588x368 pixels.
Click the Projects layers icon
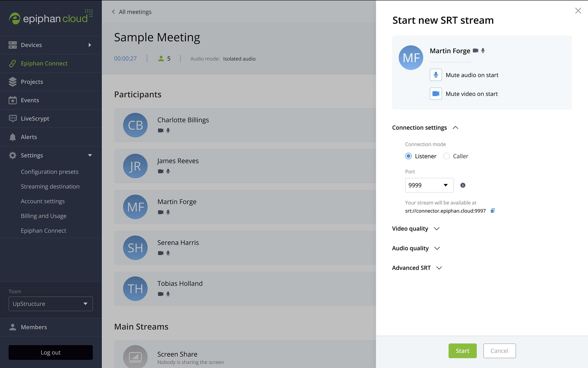click(x=13, y=82)
